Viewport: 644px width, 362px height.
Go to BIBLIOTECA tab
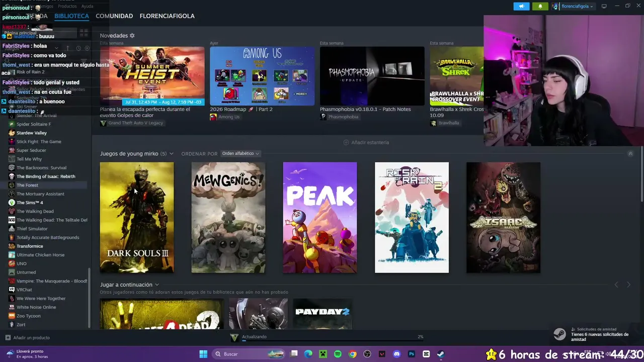[71, 16]
